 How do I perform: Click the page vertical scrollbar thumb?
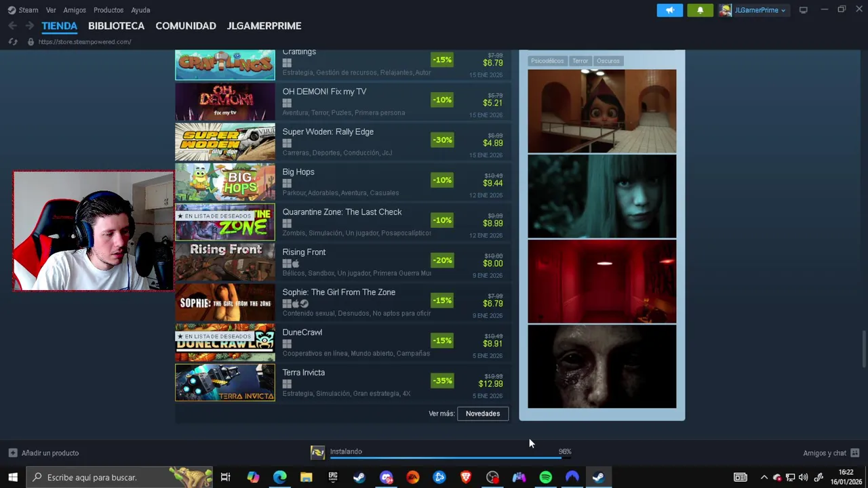tap(864, 349)
